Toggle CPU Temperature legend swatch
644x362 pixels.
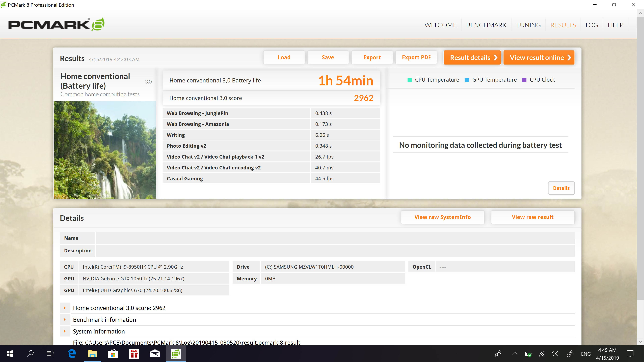point(410,80)
